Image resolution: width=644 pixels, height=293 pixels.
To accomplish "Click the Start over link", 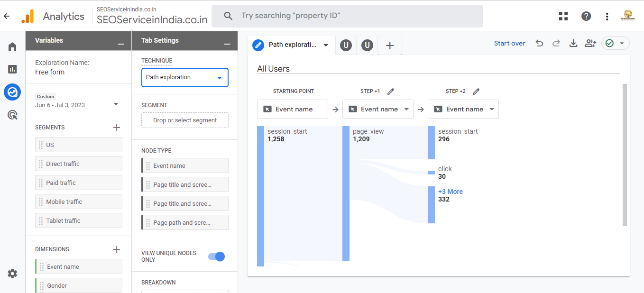I will pos(509,43).
